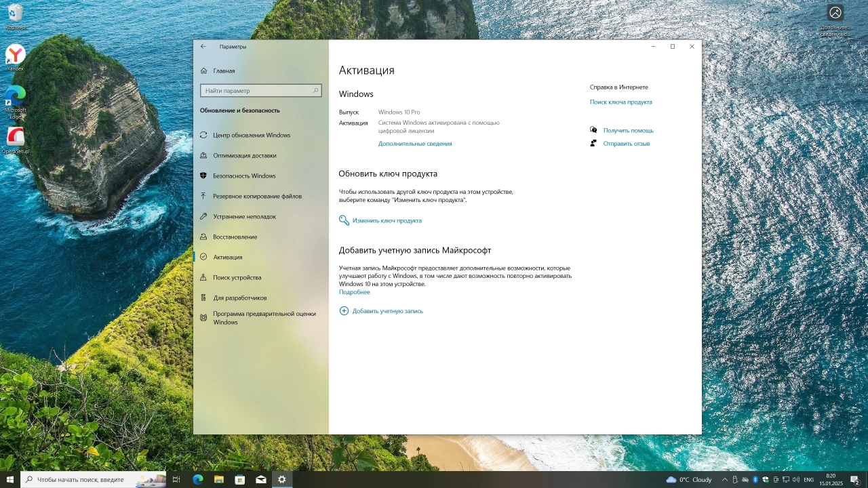Select the Recycle Bin desktop icon
868x488 pixels.
pyautogui.click(x=15, y=17)
